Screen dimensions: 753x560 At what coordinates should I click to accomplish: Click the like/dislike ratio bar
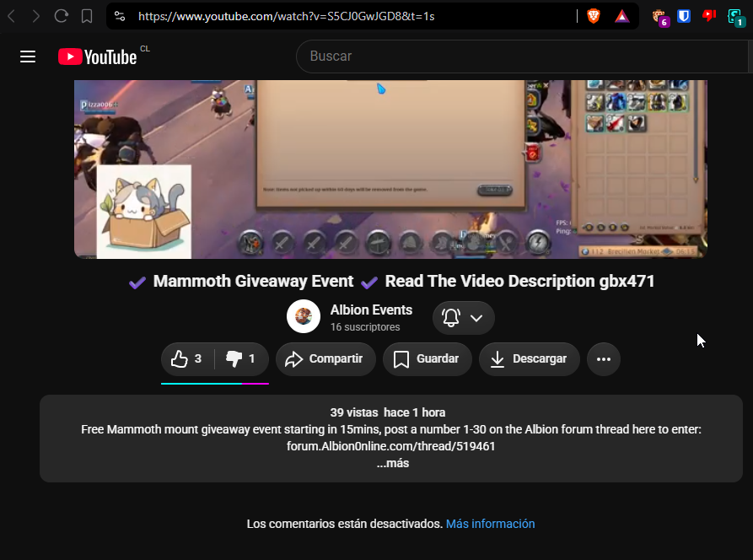pyautogui.click(x=215, y=383)
